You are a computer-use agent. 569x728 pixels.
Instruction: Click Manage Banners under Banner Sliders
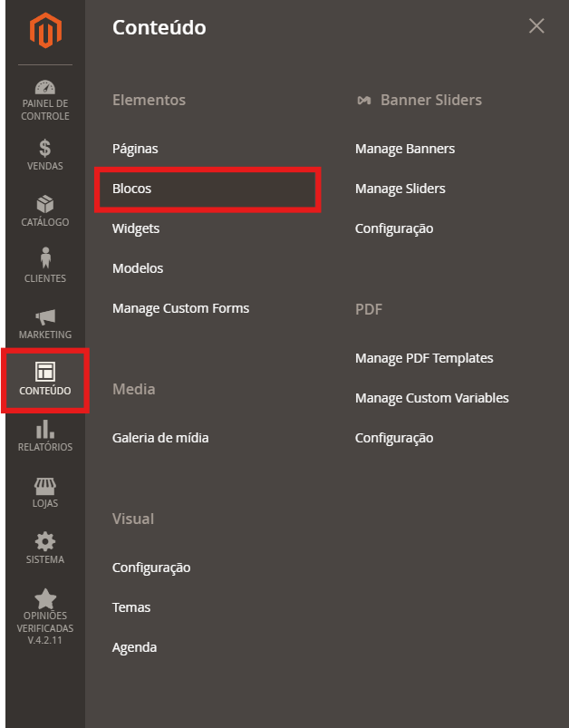[405, 149]
